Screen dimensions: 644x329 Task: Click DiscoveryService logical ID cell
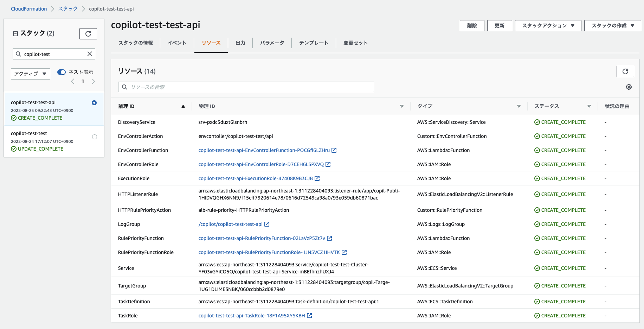(x=137, y=122)
